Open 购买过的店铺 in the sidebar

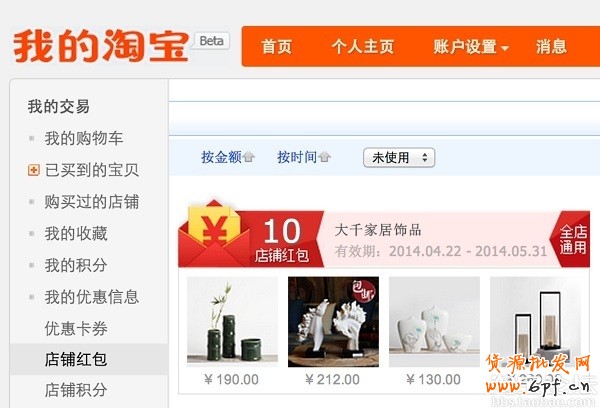[91, 202]
